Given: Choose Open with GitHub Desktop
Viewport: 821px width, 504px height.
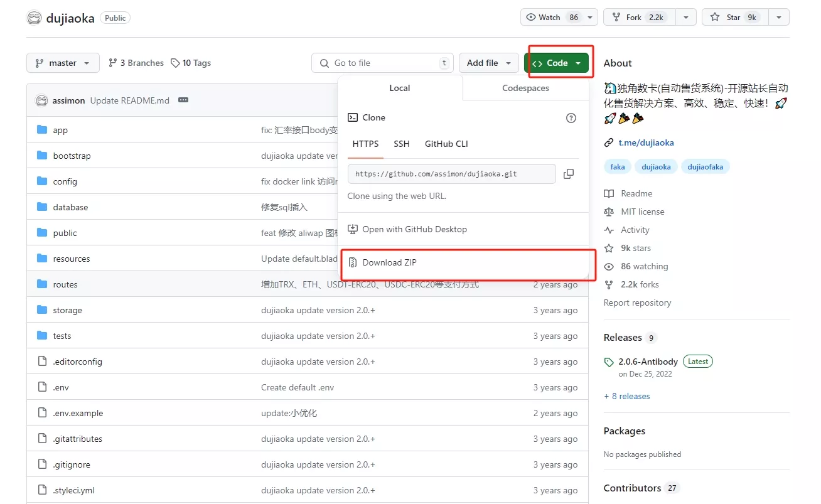Looking at the screenshot, I should [414, 229].
